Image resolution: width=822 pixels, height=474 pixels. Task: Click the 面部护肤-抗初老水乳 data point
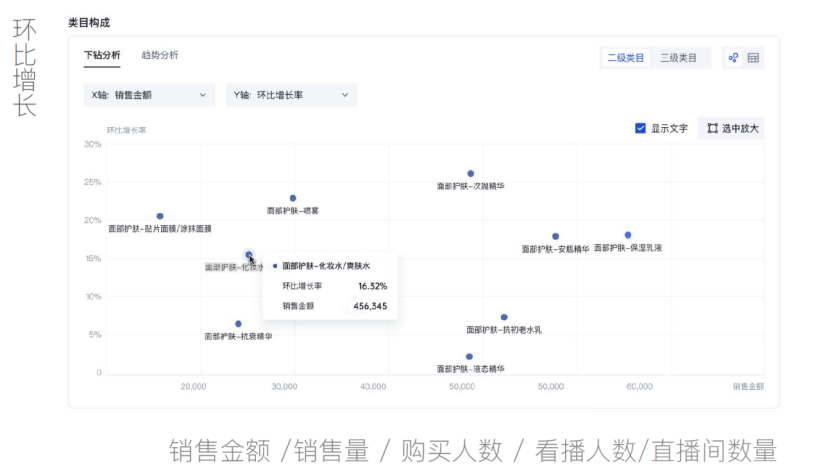[x=504, y=317]
